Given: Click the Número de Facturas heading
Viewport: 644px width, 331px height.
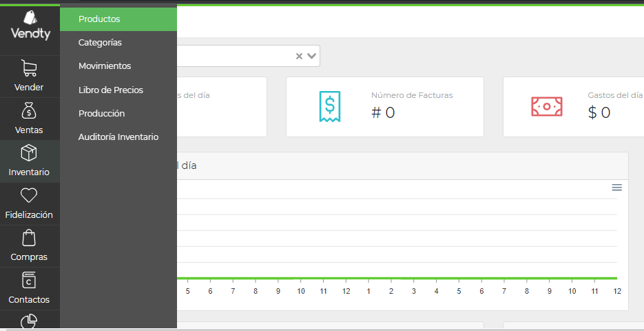Looking at the screenshot, I should [412, 95].
